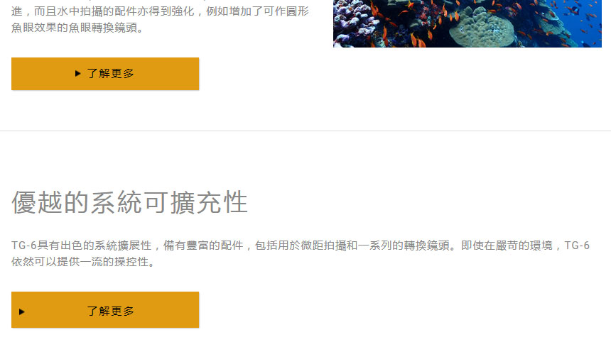Image resolution: width=611 pixels, height=364 pixels.
Task: Click the arrow icon on the lower 了解更多 button
Action: click(x=22, y=311)
